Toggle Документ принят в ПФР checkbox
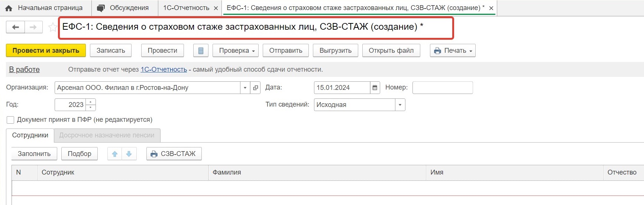This screenshot has height=205, width=644. [x=10, y=120]
